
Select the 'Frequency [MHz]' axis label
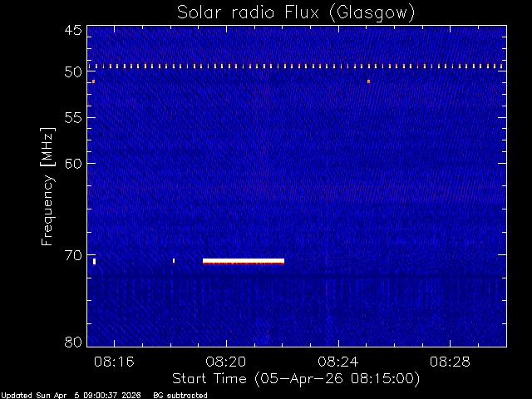click(47, 186)
